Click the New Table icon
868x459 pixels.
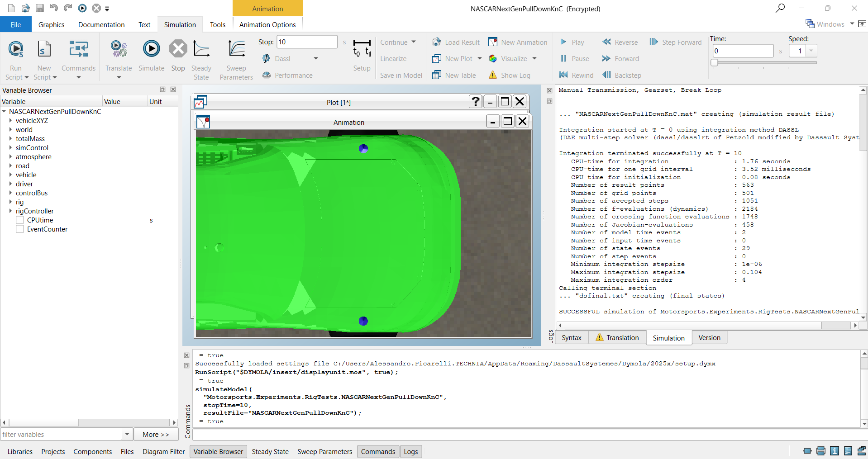point(436,75)
